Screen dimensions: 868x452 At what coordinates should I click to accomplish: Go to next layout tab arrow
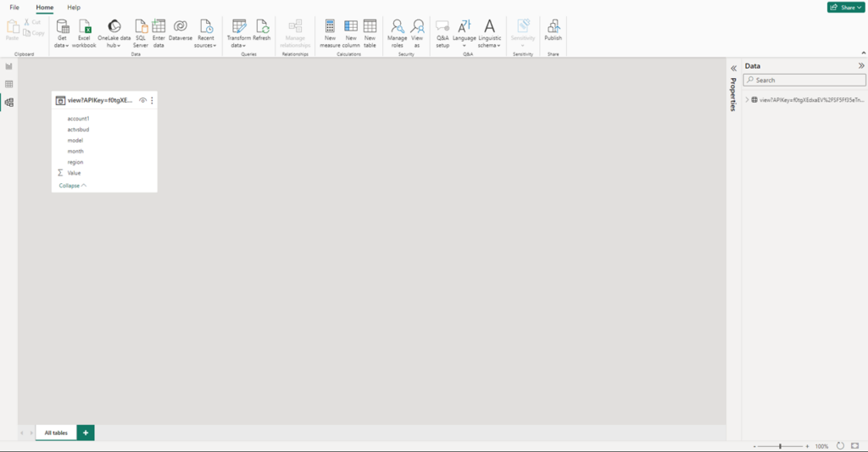(x=31, y=433)
